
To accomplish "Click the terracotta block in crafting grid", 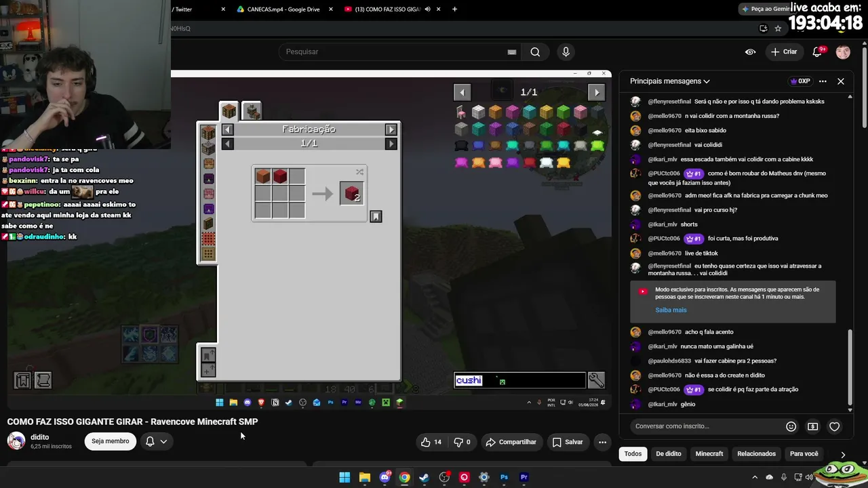I will [x=263, y=177].
